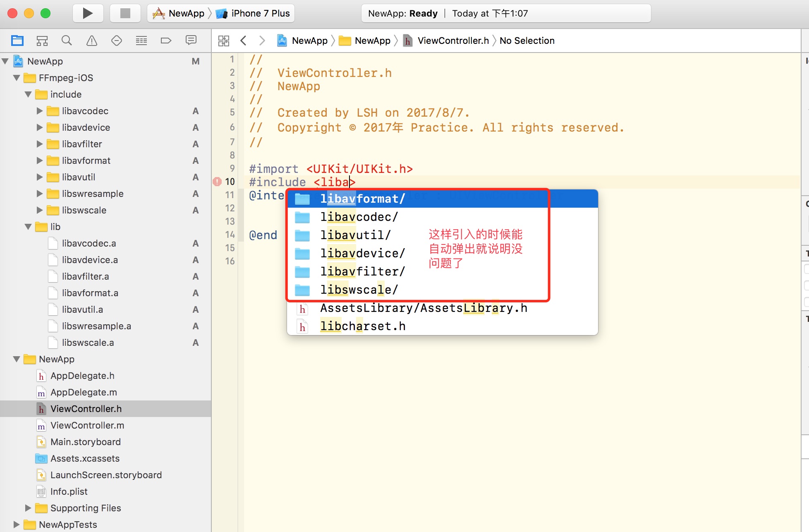Click the error indicator on line 10
The width and height of the screenshot is (809, 532).
click(x=217, y=182)
